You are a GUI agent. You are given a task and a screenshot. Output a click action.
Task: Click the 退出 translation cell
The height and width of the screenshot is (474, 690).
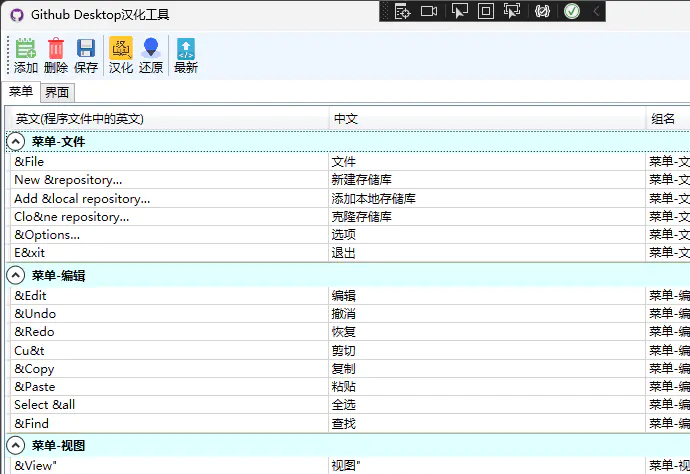(487, 253)
